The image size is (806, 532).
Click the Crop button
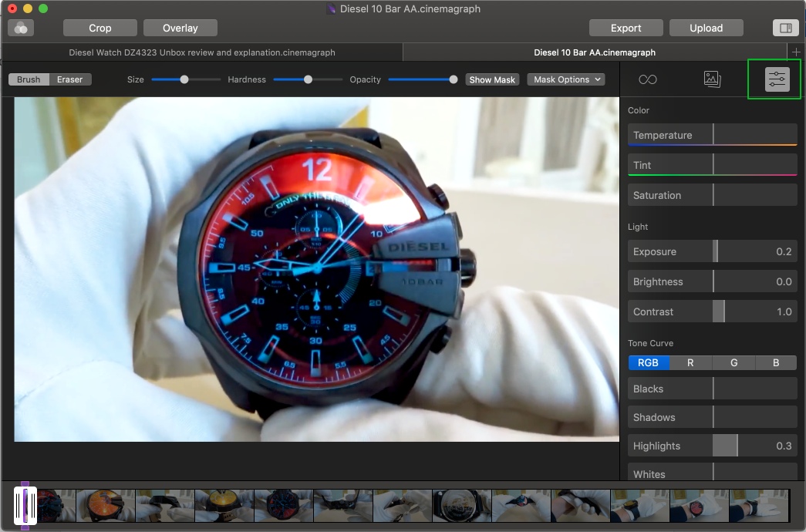[100, 28]
